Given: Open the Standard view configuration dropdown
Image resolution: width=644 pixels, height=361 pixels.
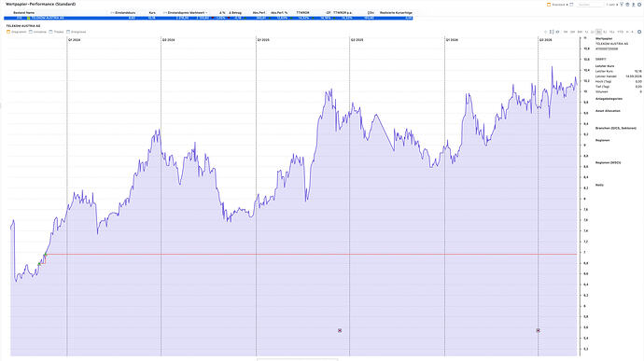Looking at the screenshot, I should pos(560,5).
